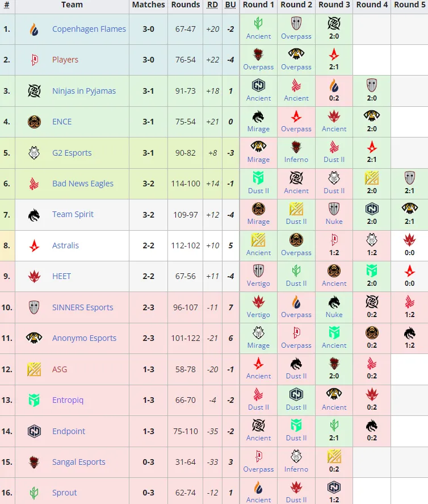
Task: Open the Entropiq team link
Action: pyautogui.click(x=68, y=400)
